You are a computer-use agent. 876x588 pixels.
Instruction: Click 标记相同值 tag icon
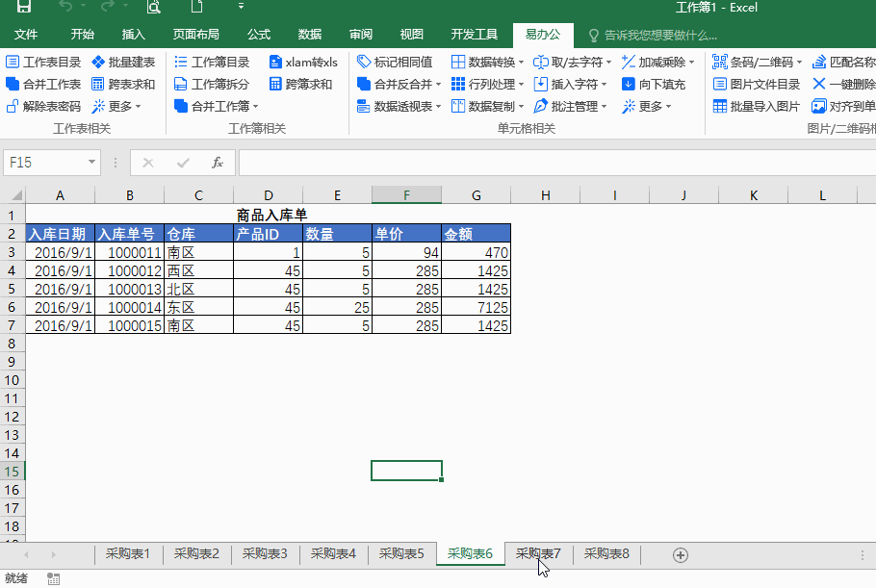[x=364, y=62]
